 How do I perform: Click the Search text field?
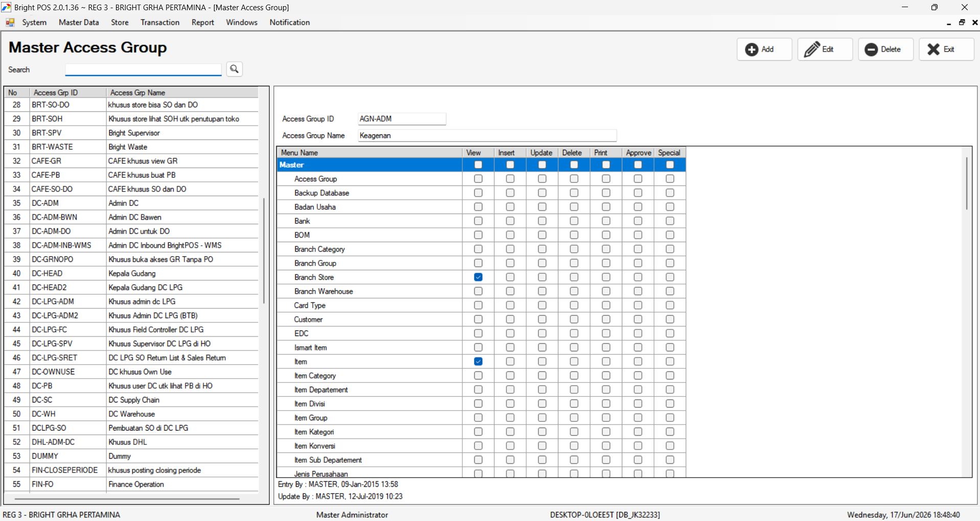[x=143, y=69]
